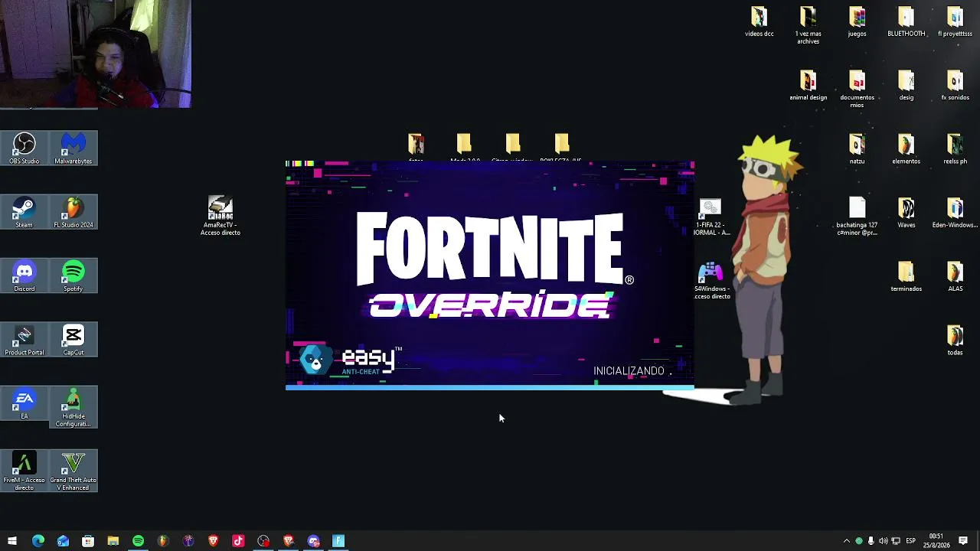Open File Explorer from the taskbar

[113, 541]
